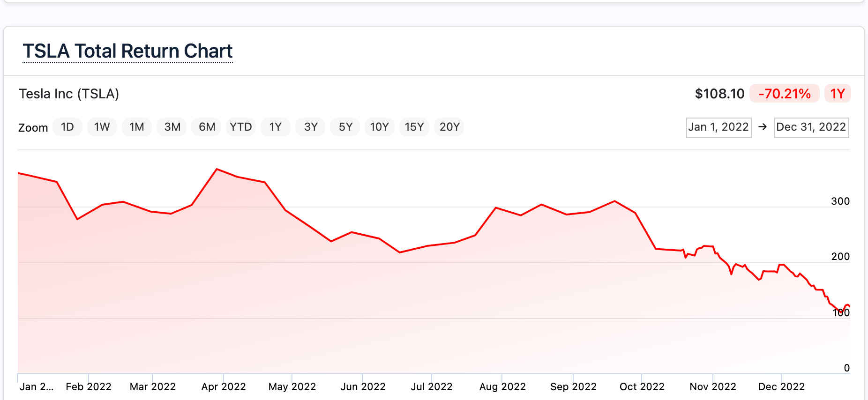
Task: Click the Aug 2022 axis label
Action: click(502, 387)
